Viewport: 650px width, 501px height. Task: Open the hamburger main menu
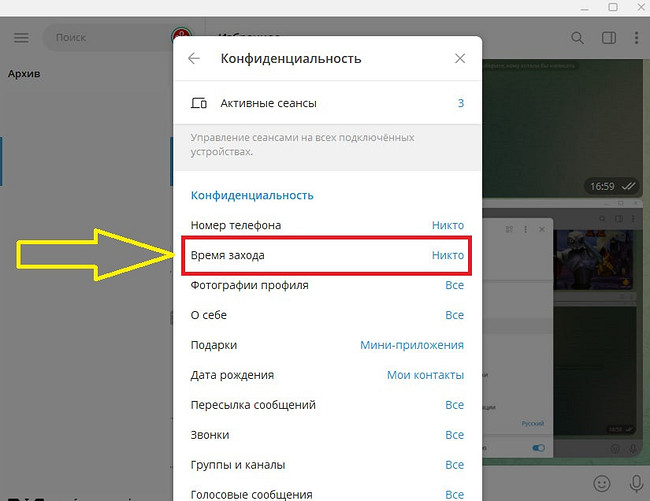click(21, 38)
